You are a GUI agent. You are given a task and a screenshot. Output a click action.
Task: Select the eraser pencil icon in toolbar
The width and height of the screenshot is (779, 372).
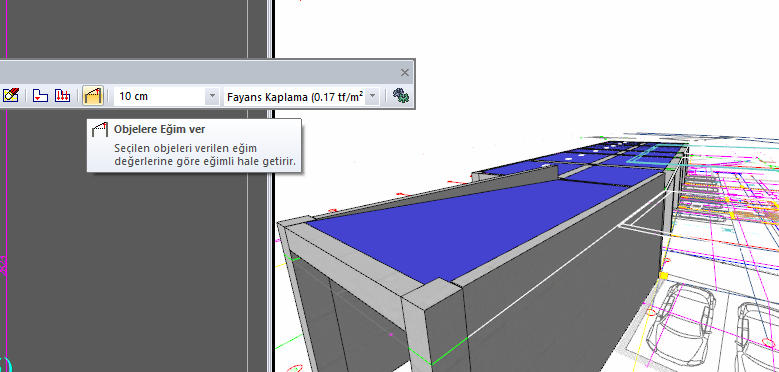click(x=10, y=96)
